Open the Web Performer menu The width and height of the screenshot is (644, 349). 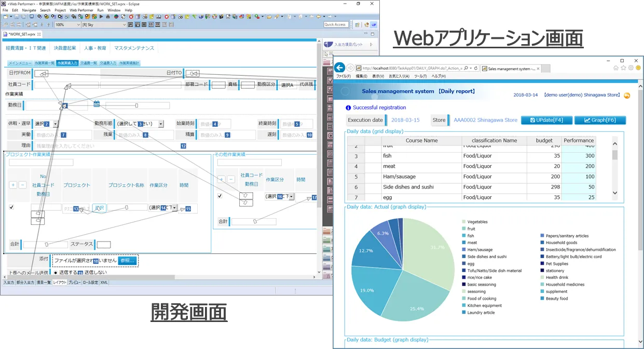click(x=81, y=10)
